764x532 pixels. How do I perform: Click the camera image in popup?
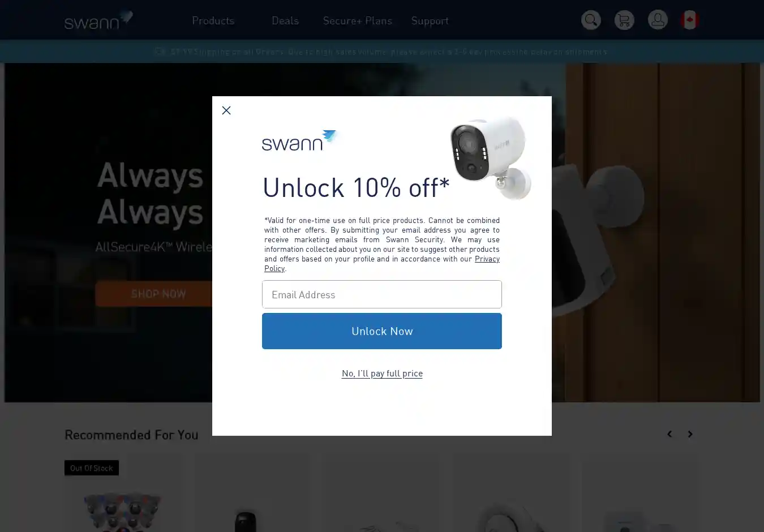[490, 157]
